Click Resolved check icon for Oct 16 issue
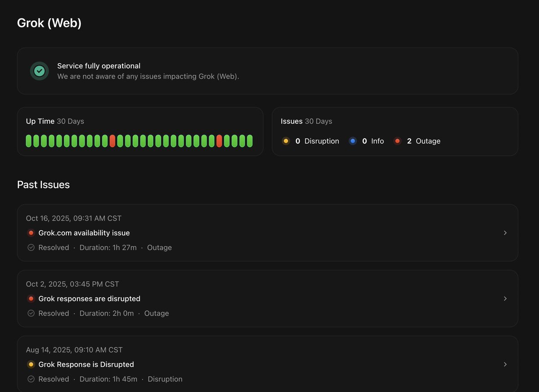539x392 pixels. (31, 247)
